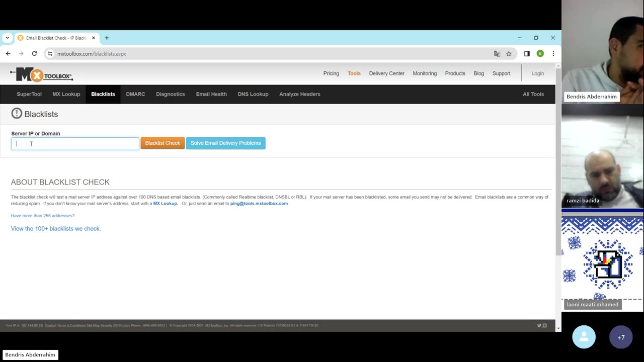Open the Analyze Headers tab

tap(300, 94)
